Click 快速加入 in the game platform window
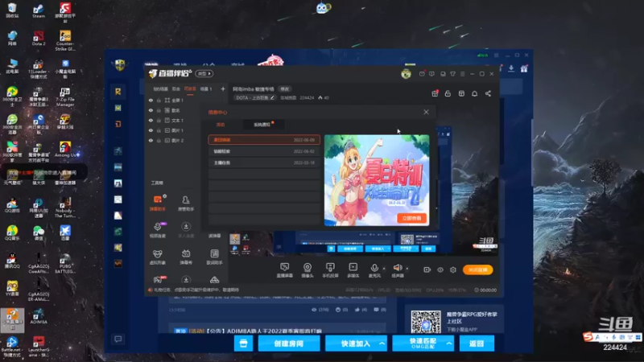The image size is (644, 362). [356, 343]
